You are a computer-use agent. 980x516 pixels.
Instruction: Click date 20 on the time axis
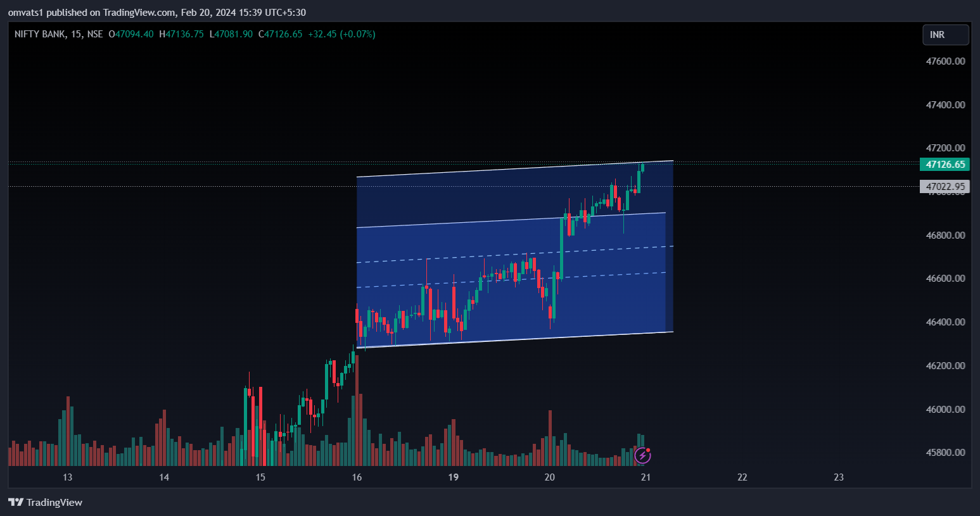pos(550,477)
